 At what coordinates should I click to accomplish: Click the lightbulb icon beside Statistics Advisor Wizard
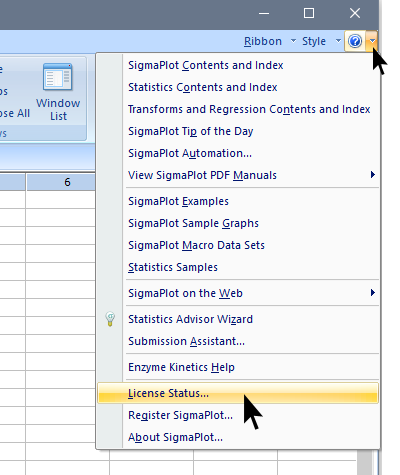tap(110, 319)
